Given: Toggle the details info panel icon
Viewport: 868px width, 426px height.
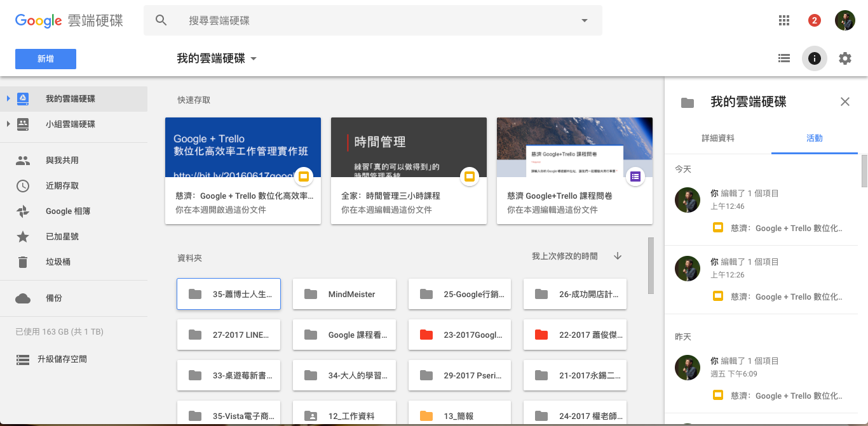Looking at the screenshot, I should point(815,58).
